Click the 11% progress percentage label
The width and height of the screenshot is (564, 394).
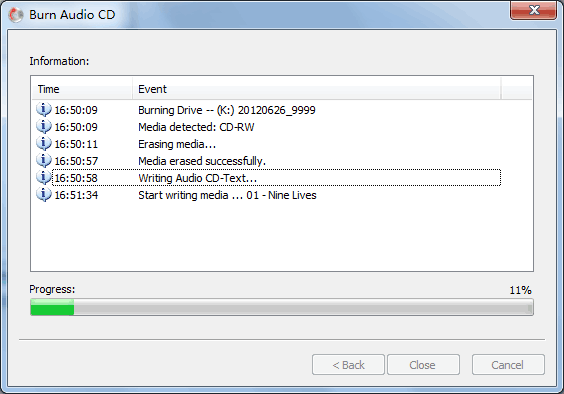520,290
